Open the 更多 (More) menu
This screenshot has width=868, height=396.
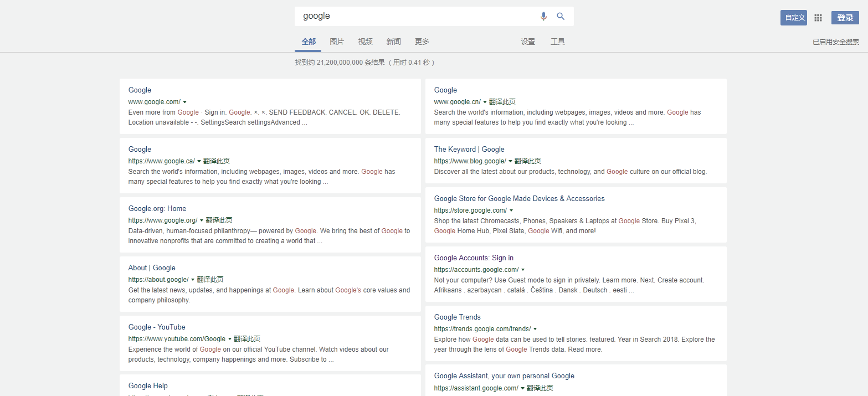click(422, 42)
